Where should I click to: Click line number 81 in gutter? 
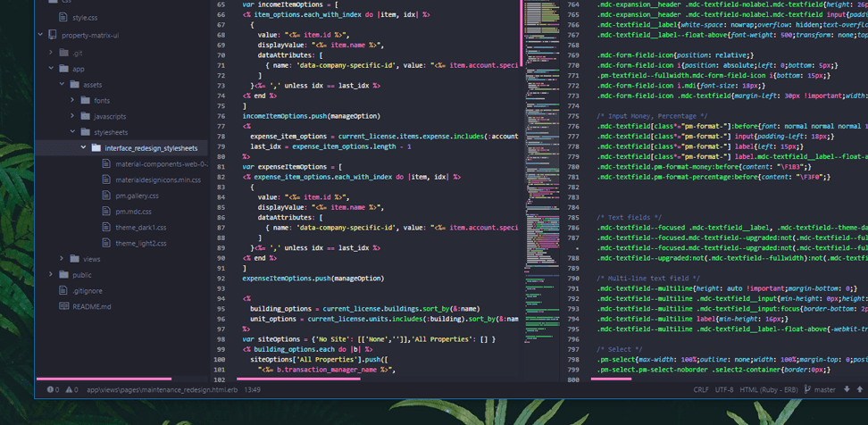[221, 167]
